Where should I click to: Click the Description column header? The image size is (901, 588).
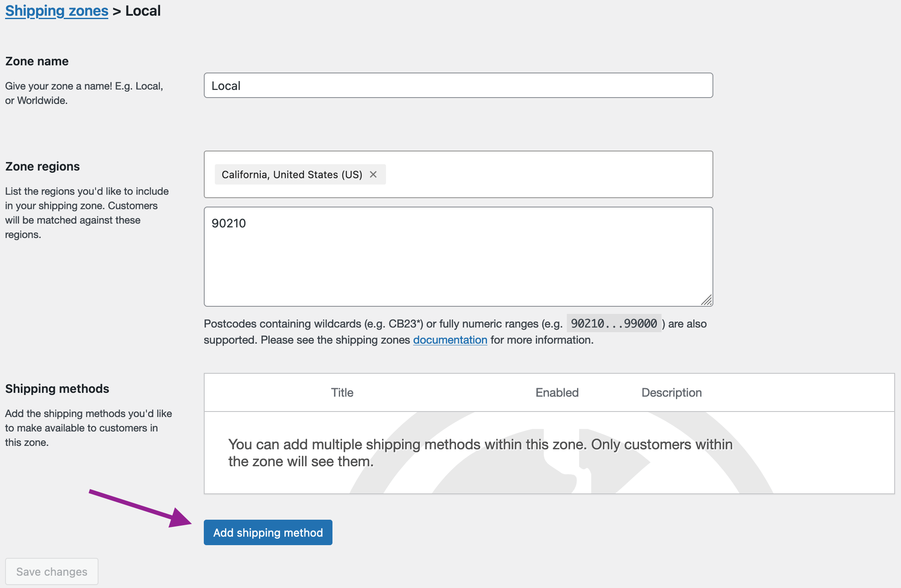[671, 392]
